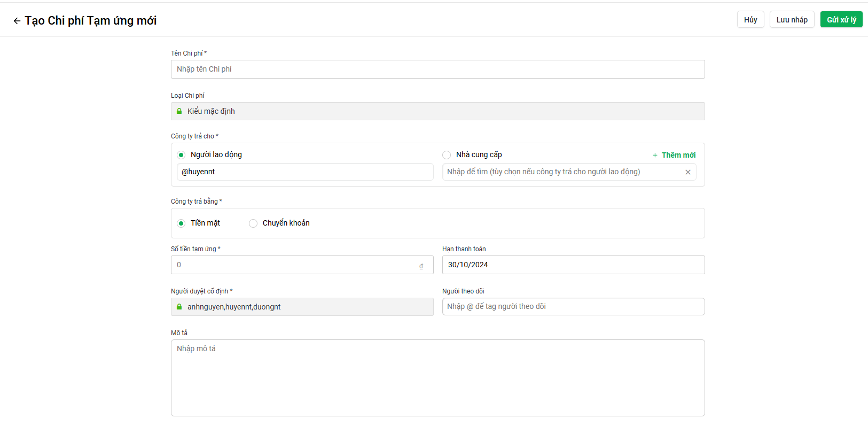The height and width of the screenshot is (426, 868).
Task: Click the lock icon in Loại Chi phí field
Action: [x=179, y=111]
